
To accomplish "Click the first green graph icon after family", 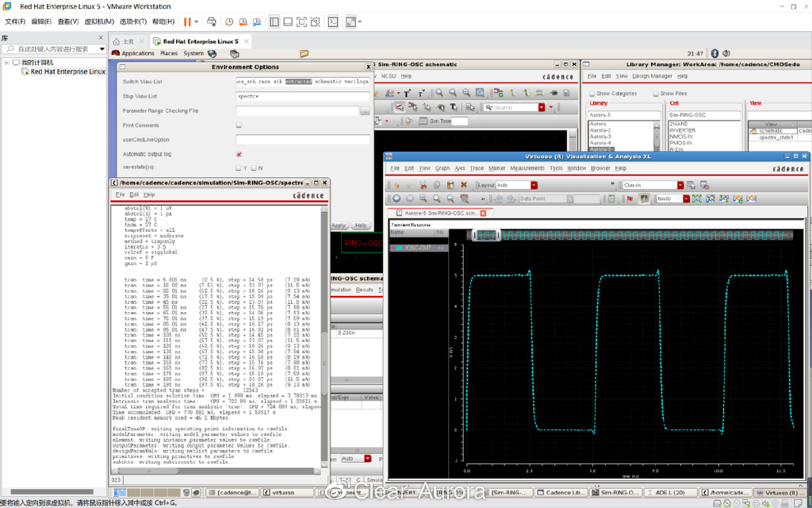I will [697, 198].
